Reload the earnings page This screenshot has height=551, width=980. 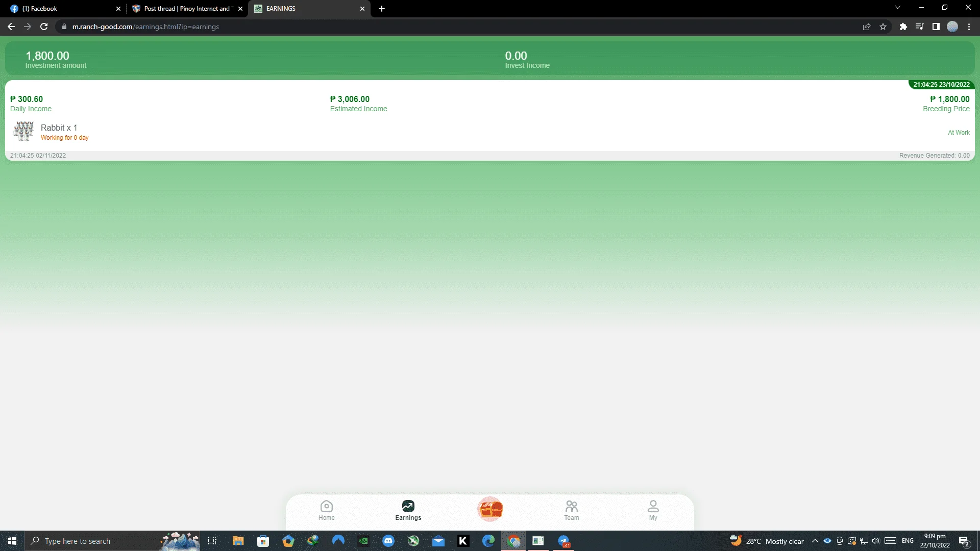(44, 27)
